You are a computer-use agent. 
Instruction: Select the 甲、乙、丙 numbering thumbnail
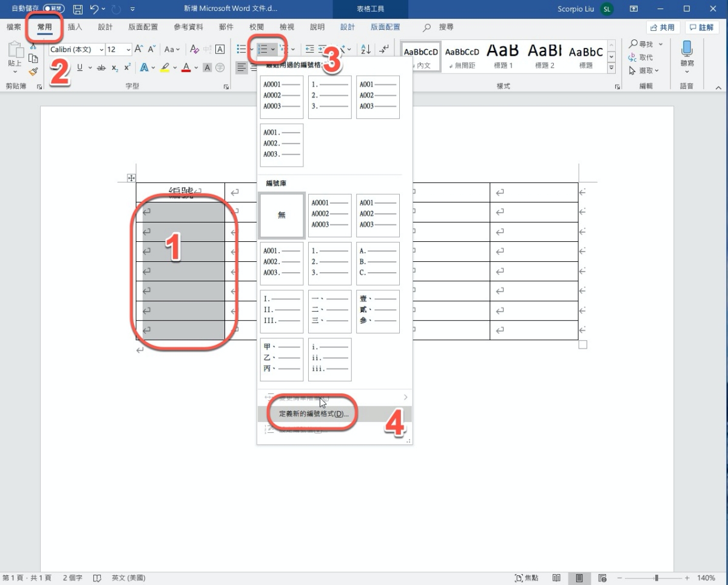[281, 359]
